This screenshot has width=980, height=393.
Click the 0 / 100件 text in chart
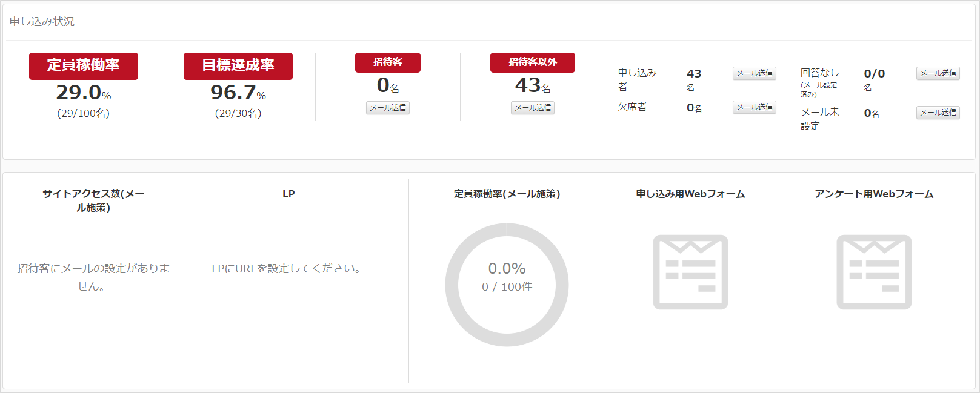[507, 287]
